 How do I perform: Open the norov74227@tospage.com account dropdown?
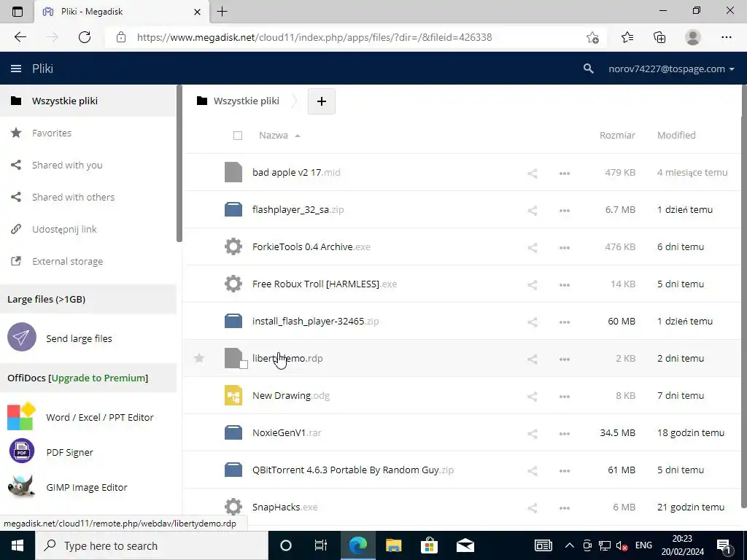(x=671, y=69)
